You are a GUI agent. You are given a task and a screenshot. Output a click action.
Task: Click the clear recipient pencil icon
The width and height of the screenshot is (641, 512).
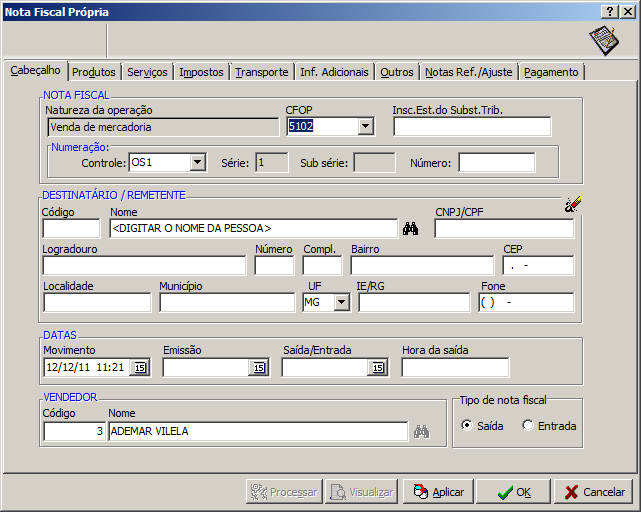(572, 204)
